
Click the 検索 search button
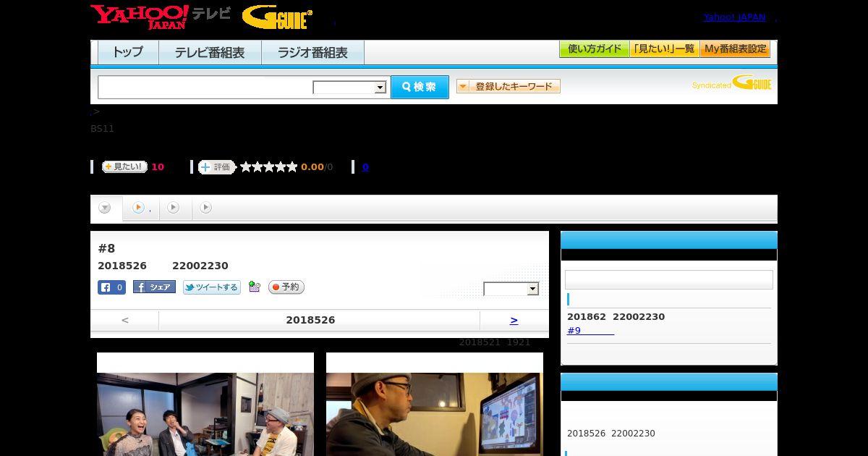pos(420,87)
